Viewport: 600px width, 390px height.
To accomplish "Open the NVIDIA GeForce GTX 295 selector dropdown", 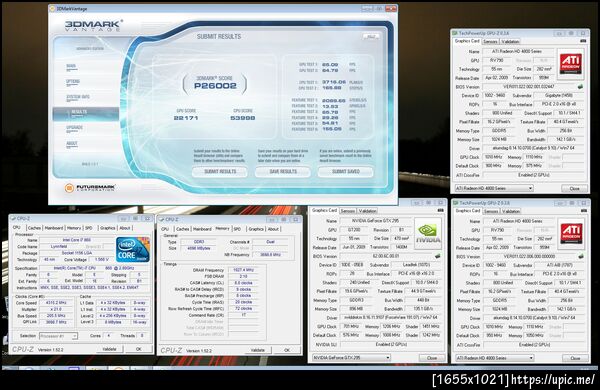I will coord(351,357).
